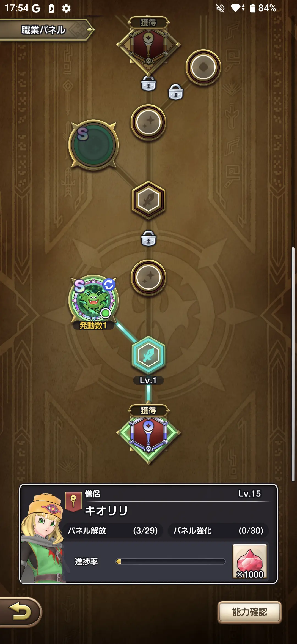Open the active teal sword panel Lv.1

click(148, 355)
